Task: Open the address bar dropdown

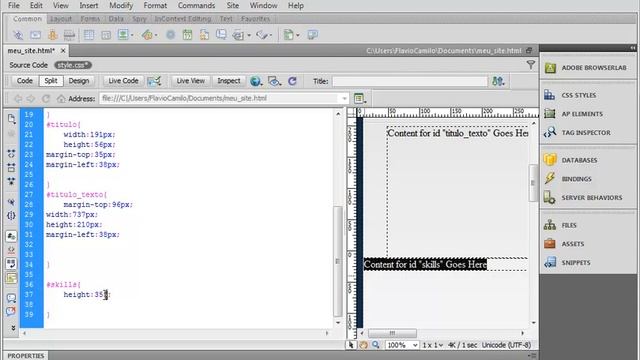Action: [x=344, y=98]
